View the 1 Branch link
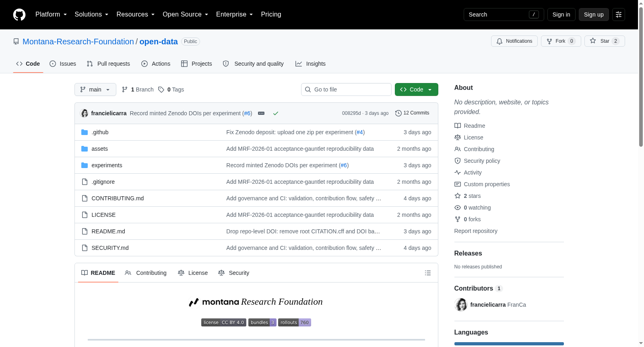 138,89
